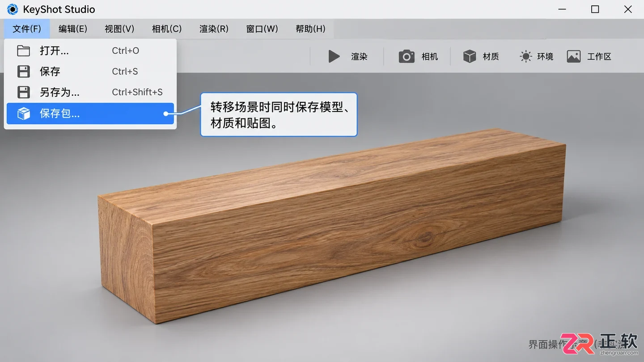The image size is (644, 362).
Task: Click the floppy disk icon beside 保存
Action: point(23,72)
